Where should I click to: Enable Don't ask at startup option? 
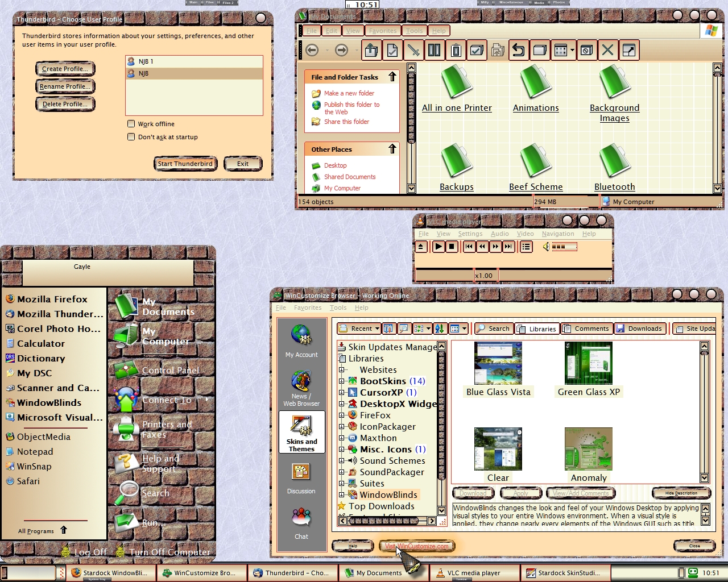coord(131,137)
